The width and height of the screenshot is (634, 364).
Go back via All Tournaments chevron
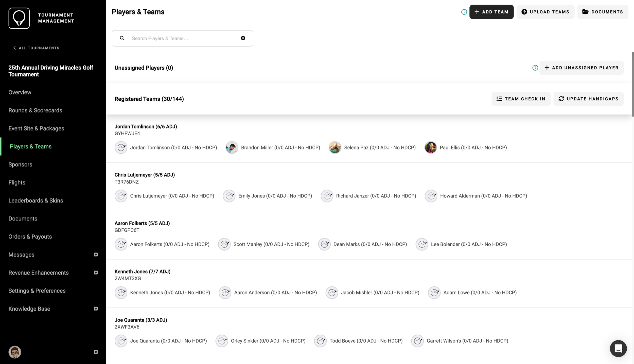pyautogui.click(x=15, y=48)
